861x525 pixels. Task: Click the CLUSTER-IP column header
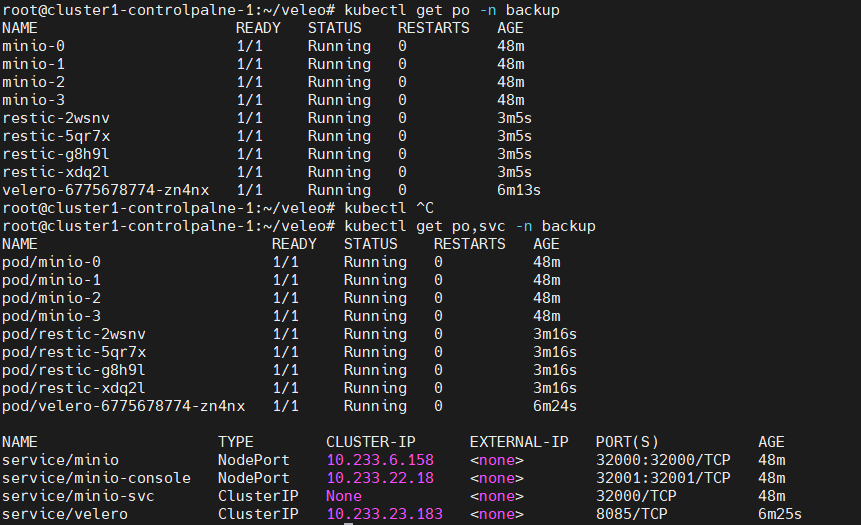pos(371,442)
